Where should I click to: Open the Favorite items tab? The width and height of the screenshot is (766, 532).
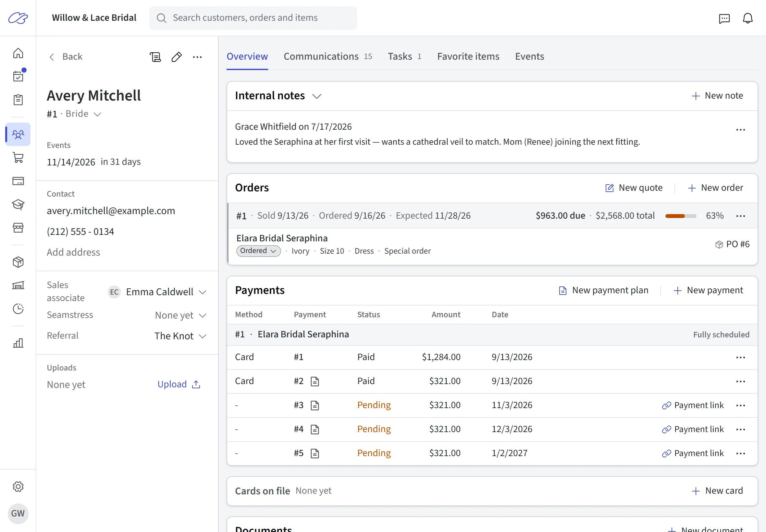[468, 56]
